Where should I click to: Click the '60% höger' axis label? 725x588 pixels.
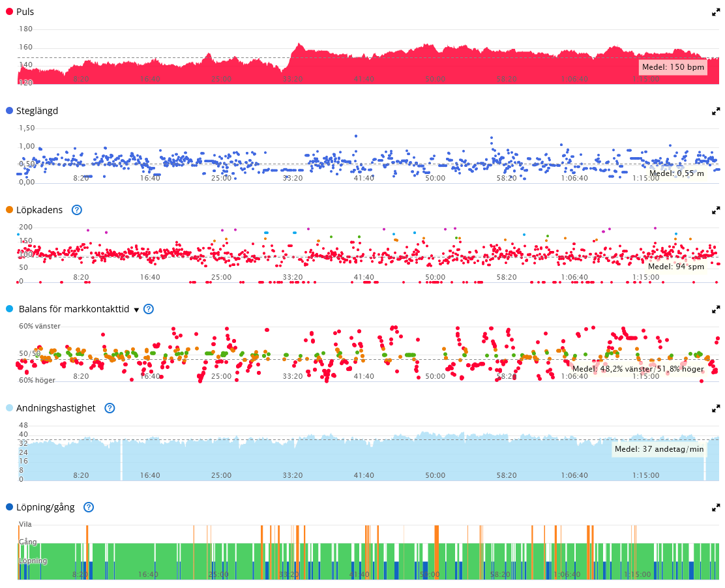[x=37, y=380]
